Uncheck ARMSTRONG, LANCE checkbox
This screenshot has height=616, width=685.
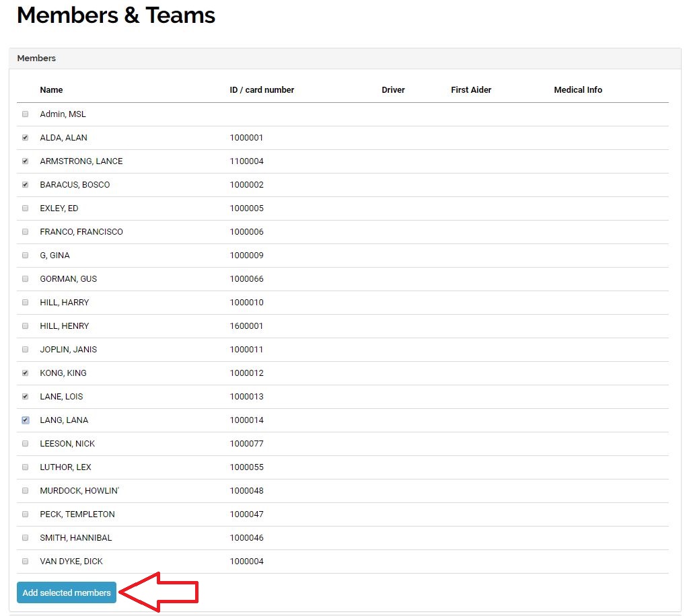click(x=26, y=161)
